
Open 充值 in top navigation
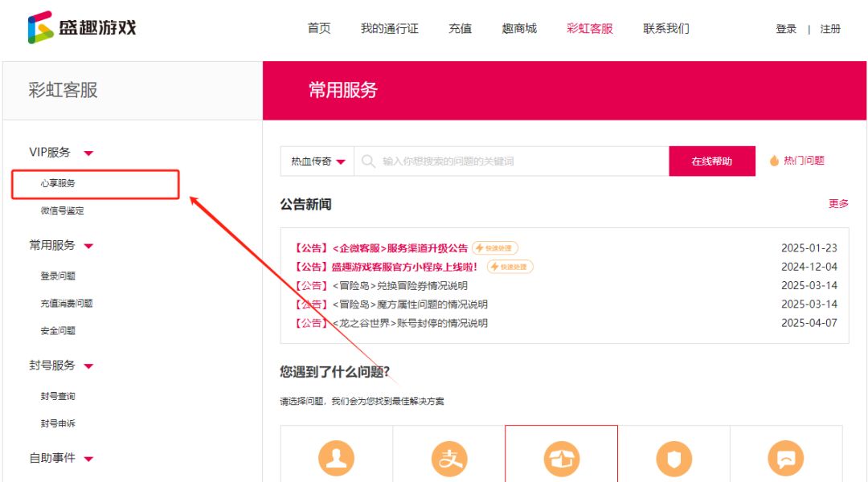click(x=460, y=28)
